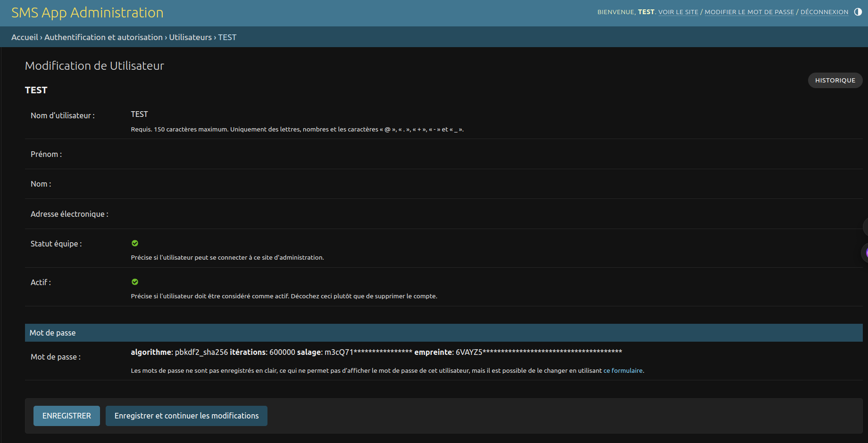Click the TEST item in the breadcrumb
868x443 pixels.
point(227,37)
